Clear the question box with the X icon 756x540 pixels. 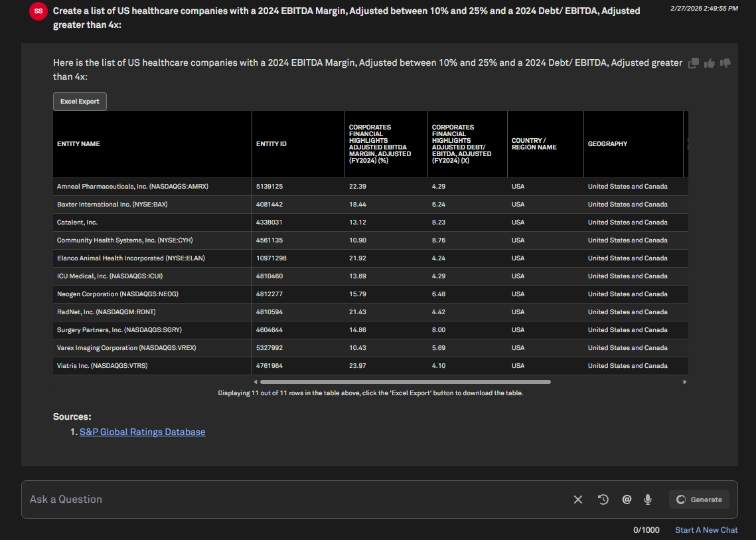point(578,499)
